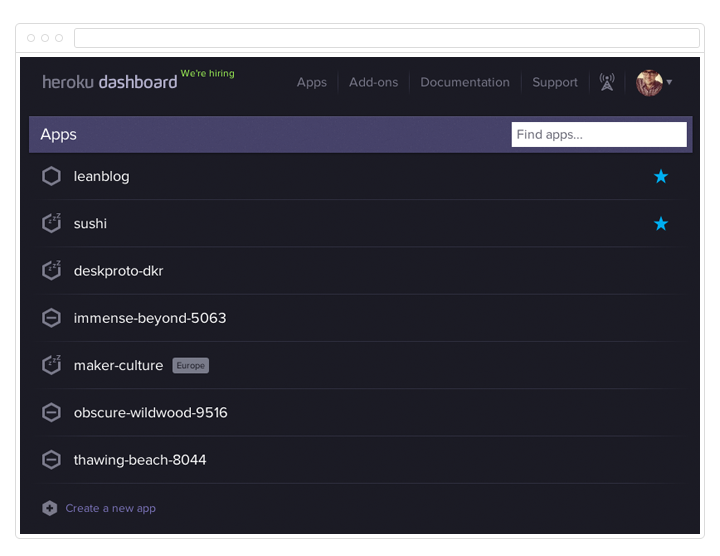
Task: Open Documentation from the nav bar
Action: [465, 82]
